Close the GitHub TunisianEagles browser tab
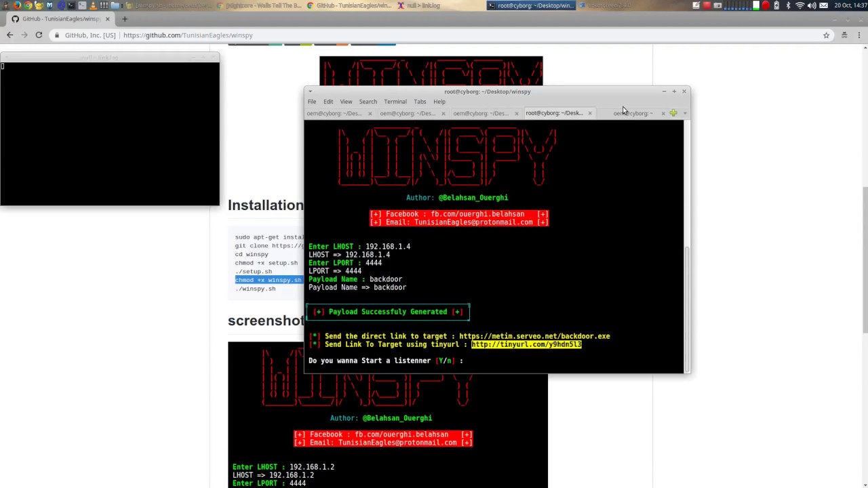868x488 pixels. coord(107,19)
